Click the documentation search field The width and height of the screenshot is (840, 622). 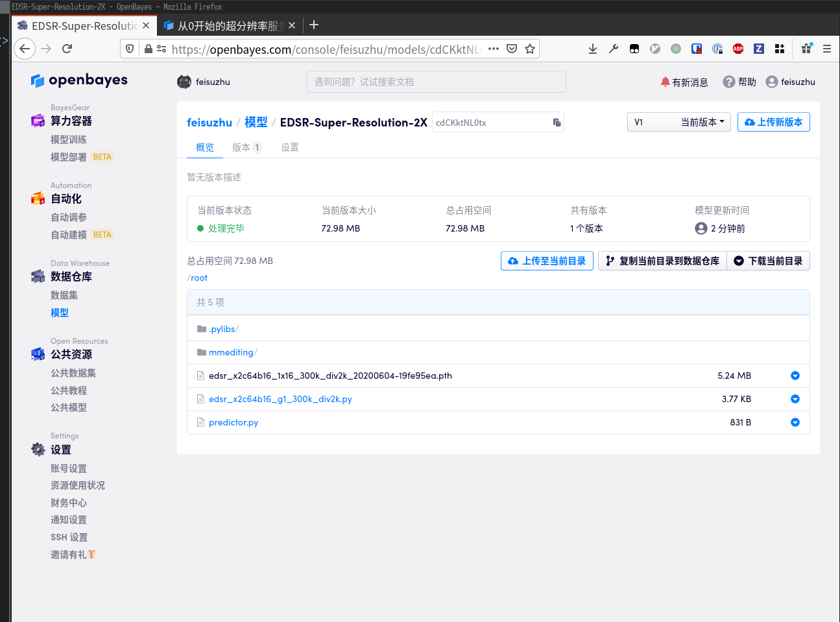(x=436, y=82)
